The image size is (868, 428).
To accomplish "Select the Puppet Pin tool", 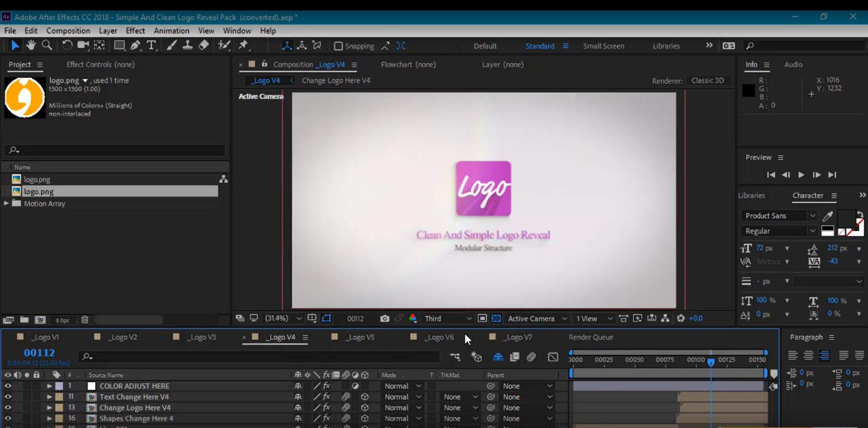I will [244, 46].
